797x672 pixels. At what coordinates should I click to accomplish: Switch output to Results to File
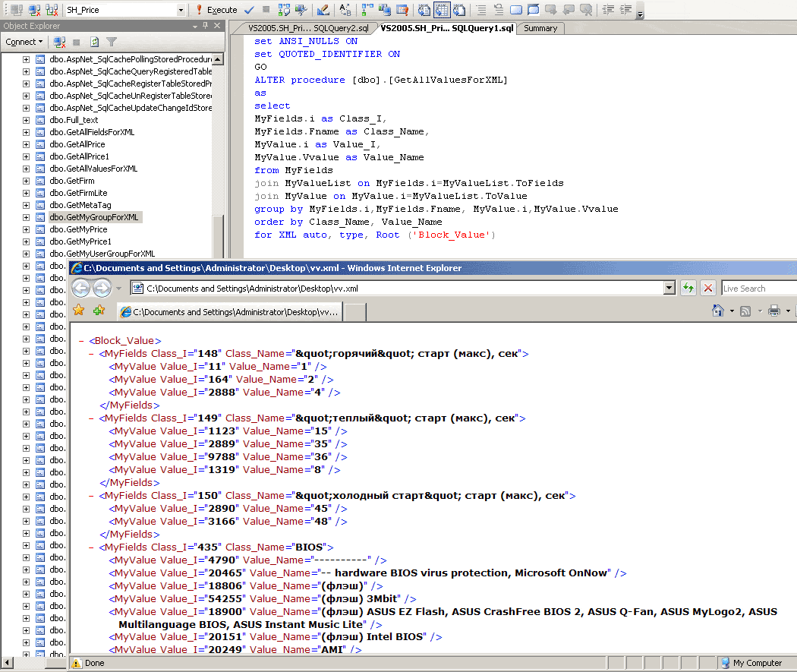(x=459, y=10)
